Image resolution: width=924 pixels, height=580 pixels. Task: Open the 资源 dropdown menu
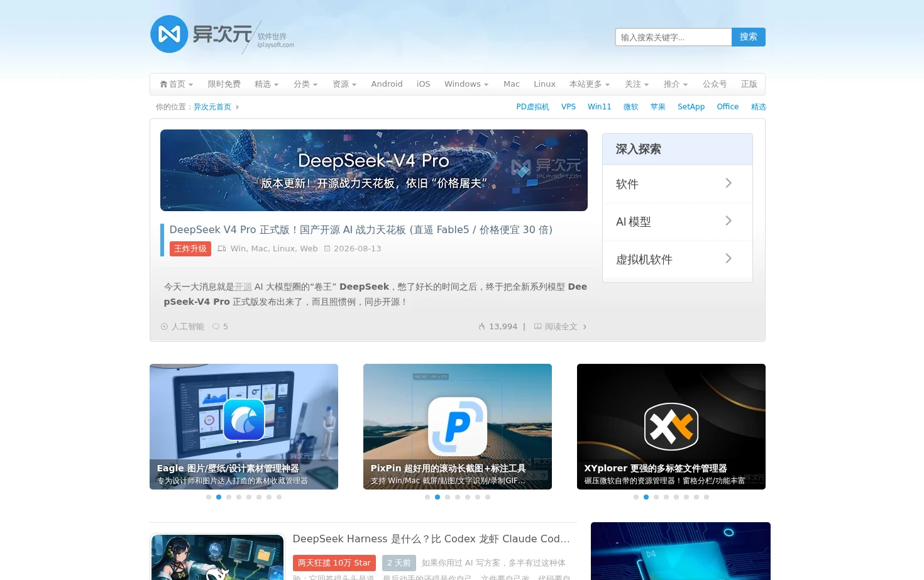[x=344, y=84]
